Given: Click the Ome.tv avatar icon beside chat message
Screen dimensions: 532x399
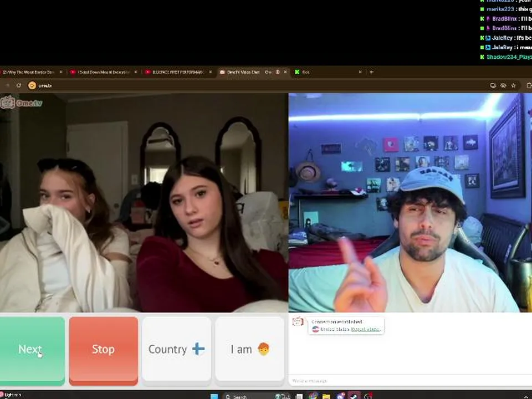Looking at the screenshot, I should click(x=298, y=321).
